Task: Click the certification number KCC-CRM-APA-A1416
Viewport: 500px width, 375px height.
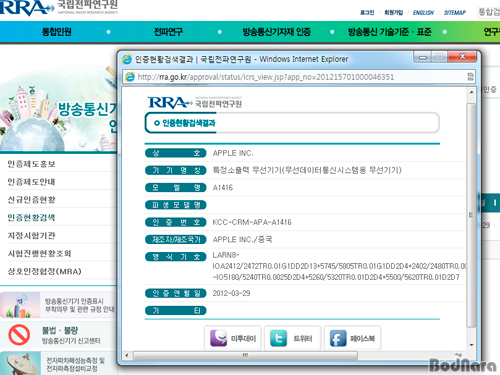Action: coord(252,222)
